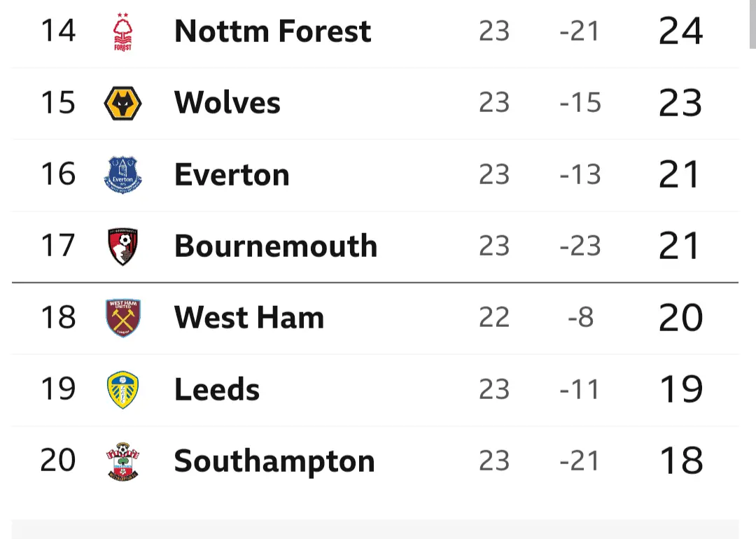
Task: Open the Wolves team page link
Action: point(227,103)
